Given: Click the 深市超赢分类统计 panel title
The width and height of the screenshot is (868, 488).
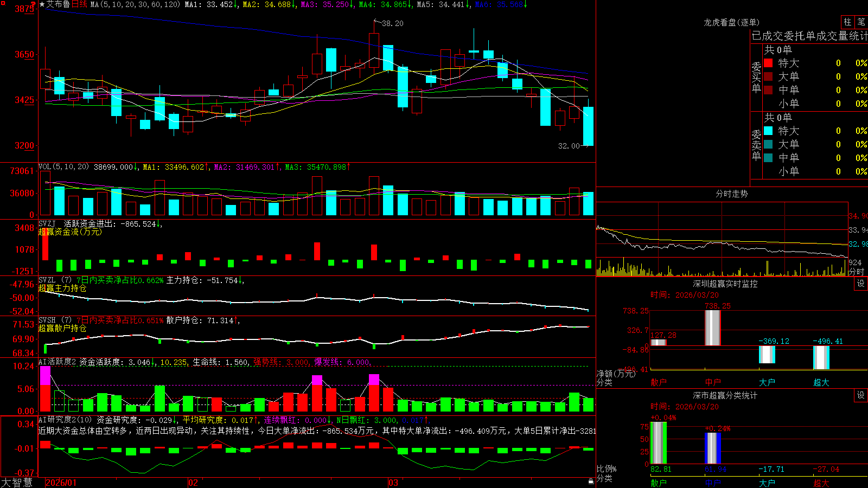Looking at the screenshot, I should pyautogui.click(x=725, y=395).
